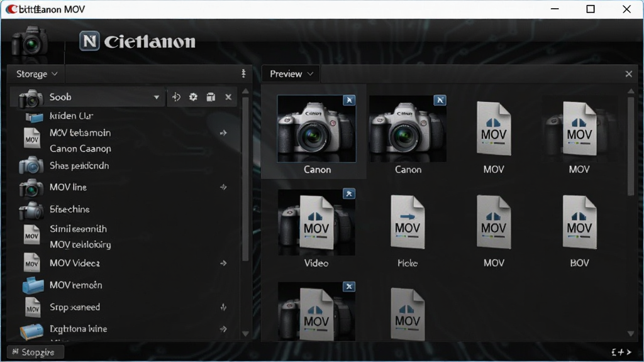The height and width of the screenshot is (362, 644).
Task: Select the 'Shae pełdcndn' camera row
Action: click(123, 166)
